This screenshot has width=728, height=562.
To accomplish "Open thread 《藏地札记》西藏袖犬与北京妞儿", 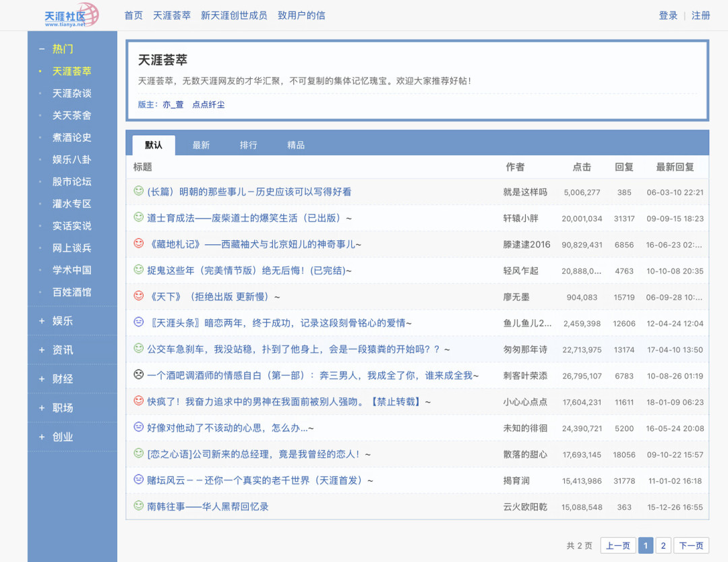I will pos(254,244).
